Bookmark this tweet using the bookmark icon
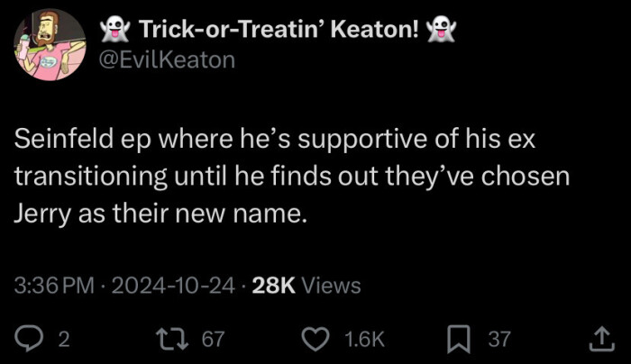The width and height of the screenshot is (631, 364). [x=461, y=339]
